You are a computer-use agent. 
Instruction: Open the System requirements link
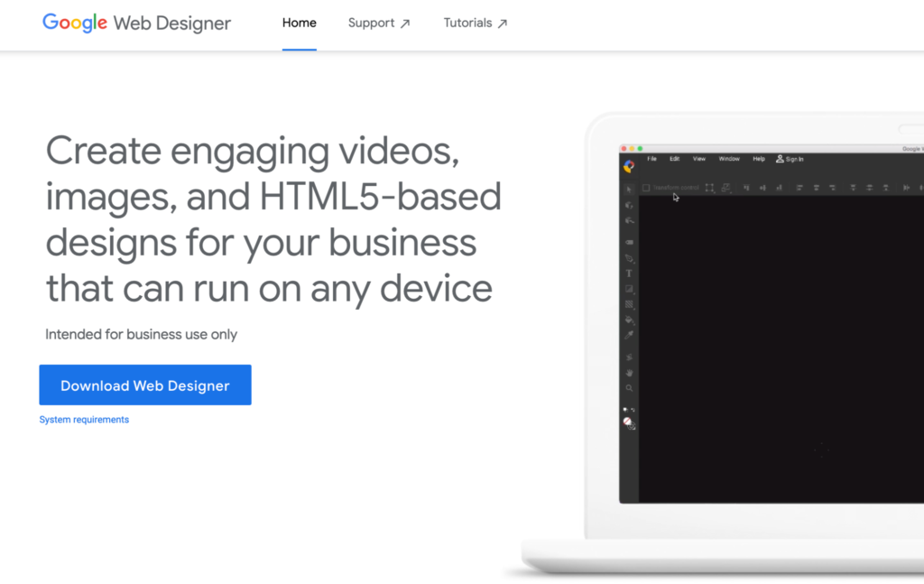point(83,419)
